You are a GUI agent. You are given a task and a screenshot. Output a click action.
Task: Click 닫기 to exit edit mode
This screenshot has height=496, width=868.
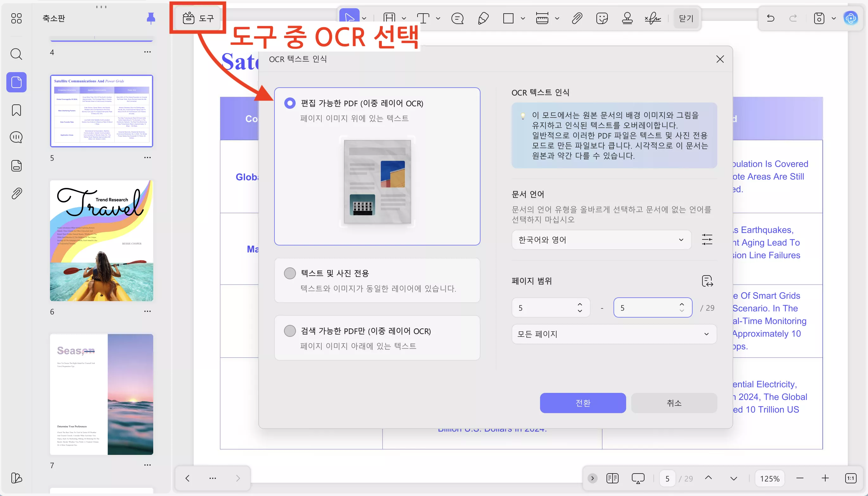685,18
